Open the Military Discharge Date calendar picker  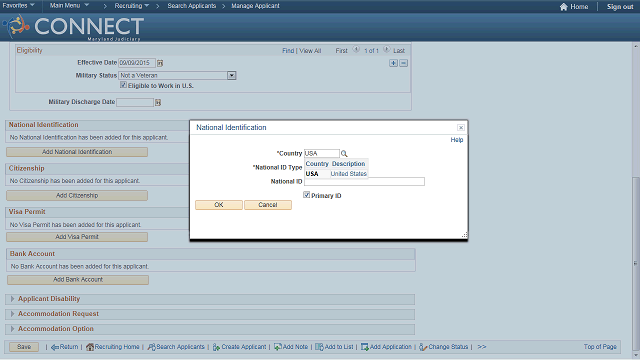(158, 102)
